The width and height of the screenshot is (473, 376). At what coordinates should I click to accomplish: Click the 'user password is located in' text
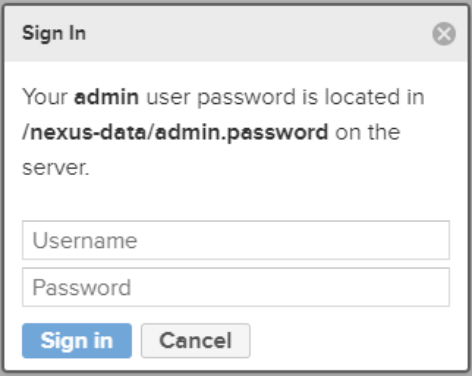point(285,97)
